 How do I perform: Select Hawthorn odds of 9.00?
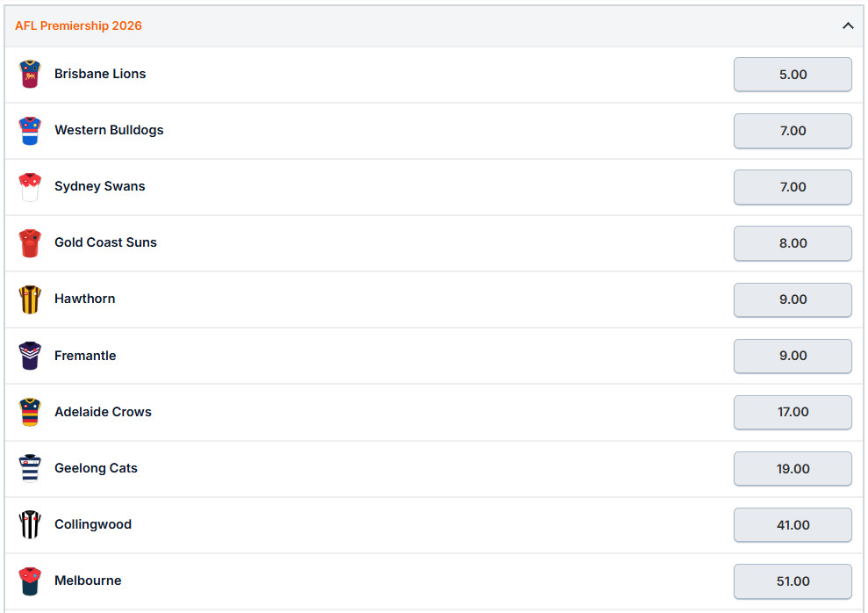(x=792, y=299)
